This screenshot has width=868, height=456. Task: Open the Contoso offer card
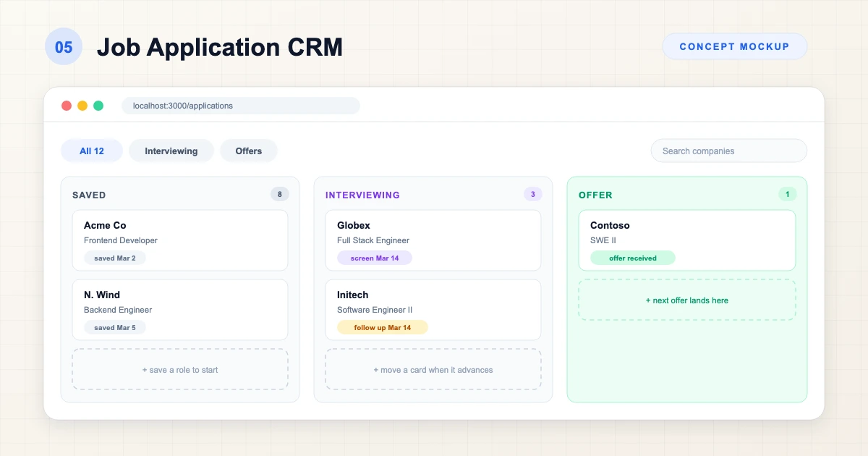click(686, 240)
